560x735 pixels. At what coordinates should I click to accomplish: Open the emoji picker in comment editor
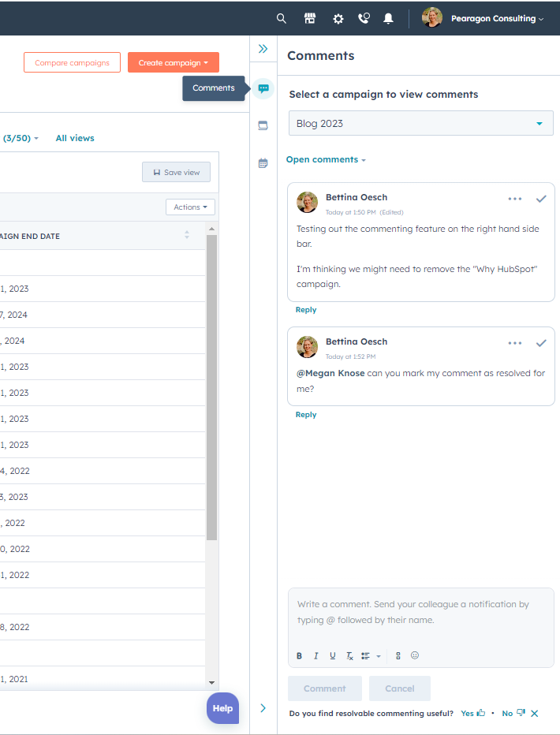(415, 655)
